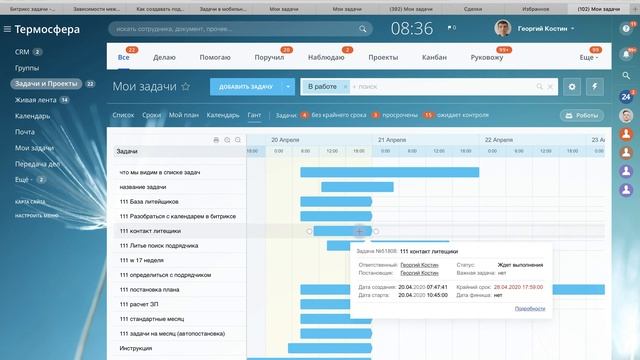This screenshot has width=640, height=360.
Task: Click the search magnifier in top search bar
Action: (x=362, y=29)
